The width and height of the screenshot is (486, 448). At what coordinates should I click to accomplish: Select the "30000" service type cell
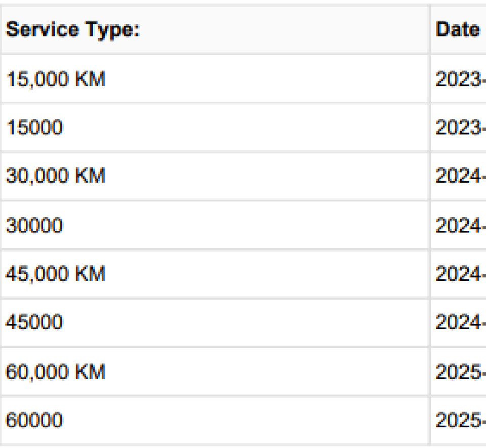(x=34, y=225)
